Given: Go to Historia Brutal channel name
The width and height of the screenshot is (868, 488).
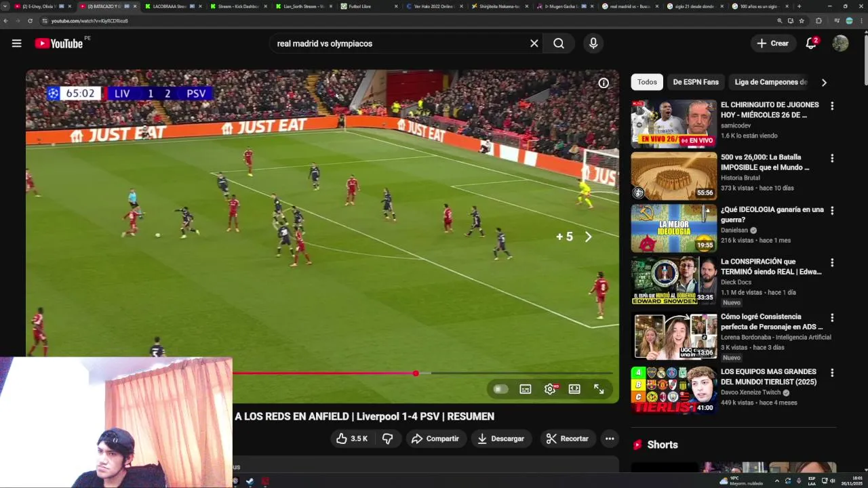Looking at the screenshot, I should [741, 178].
